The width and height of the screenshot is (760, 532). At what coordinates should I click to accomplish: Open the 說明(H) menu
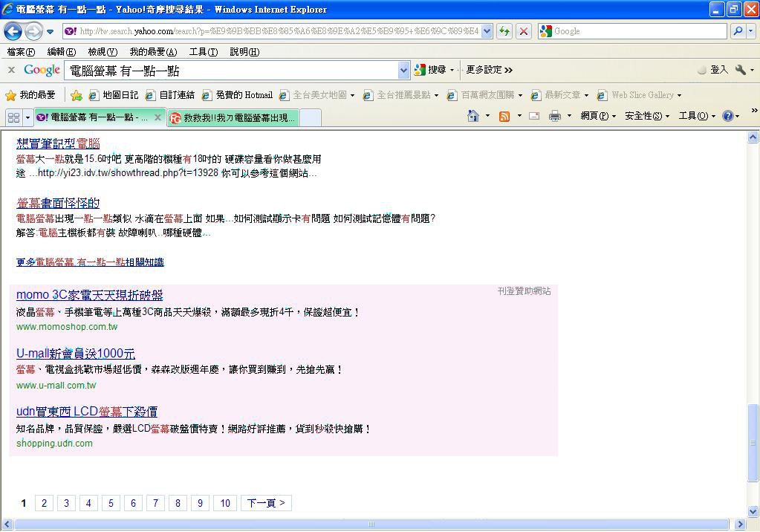[244, 52]
